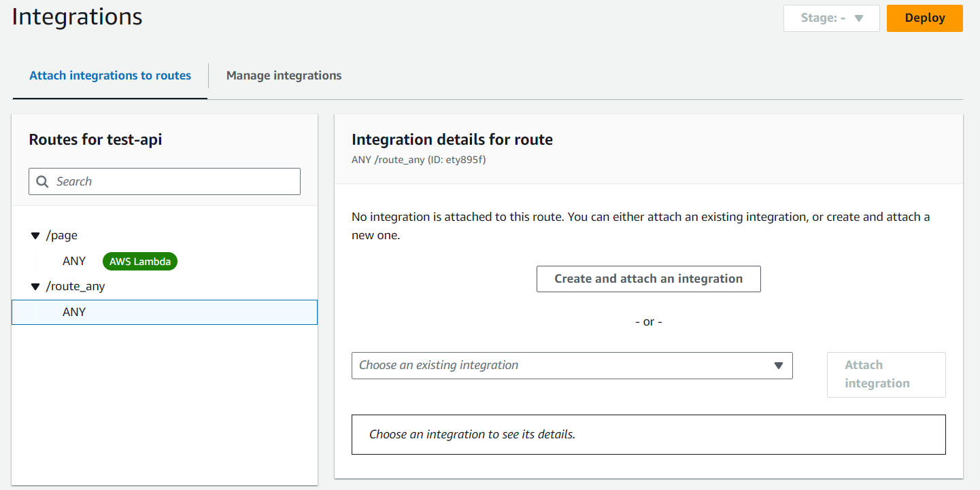Open the Choose an existing integration dropdown
This screenshot has width=980, height=490.
point(571,366)
